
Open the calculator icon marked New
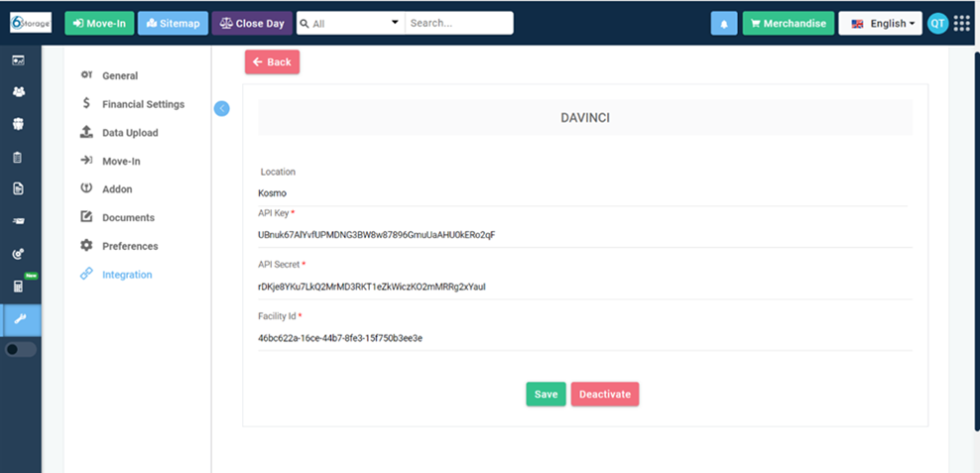[19, 287]
